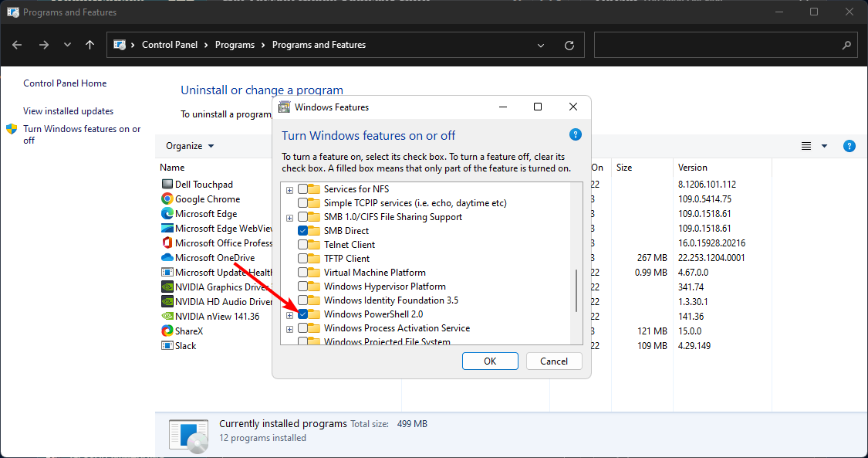Click the Google Chrome icon in program list
The width and height of the screenshot is (868, 458).
pyautogui.click(x=167, y=198)
